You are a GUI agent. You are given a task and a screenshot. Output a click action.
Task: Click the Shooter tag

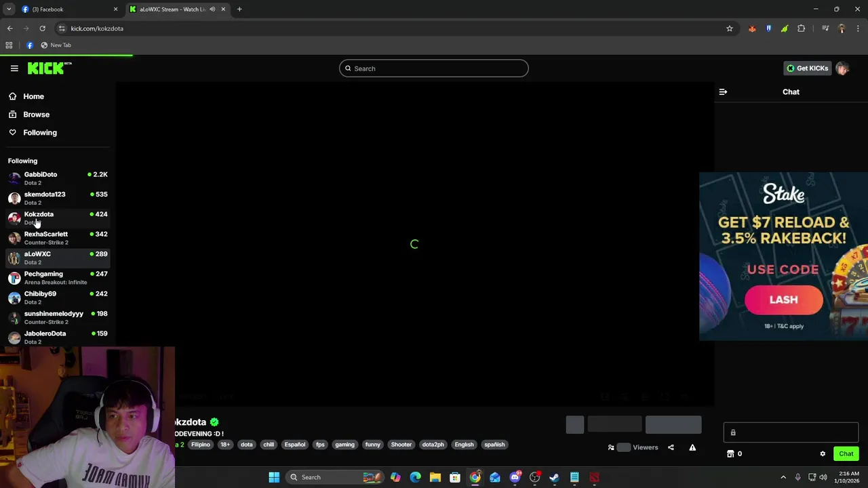pyautogui.click(x=401, y=445)
